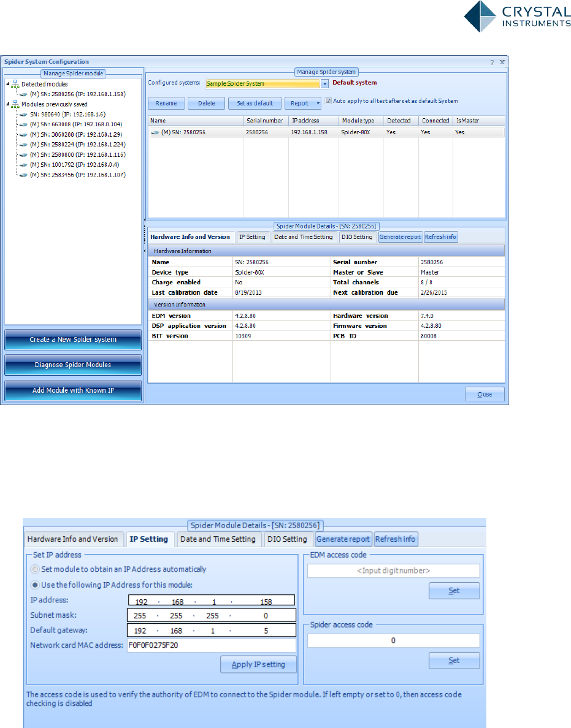The image size is (571, 728).
Task: Click Refresh info in upper panel
Action: (x=440, y=237)
